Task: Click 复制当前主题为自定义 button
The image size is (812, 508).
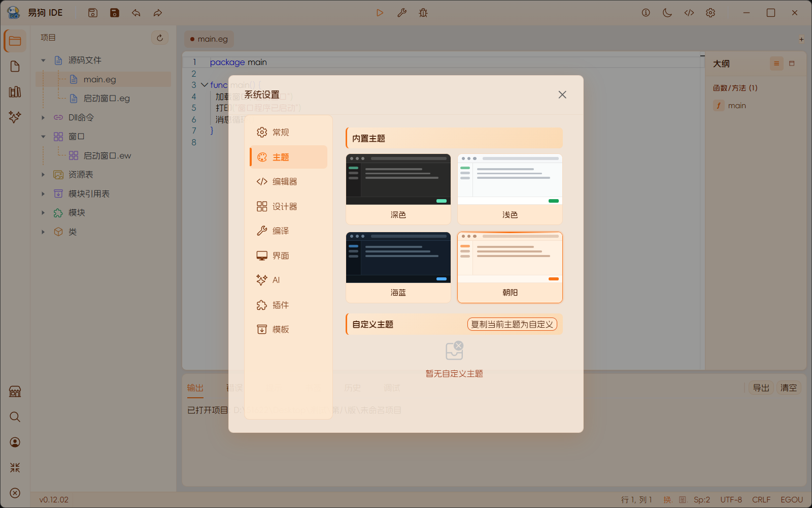Action: coord(512,324)
